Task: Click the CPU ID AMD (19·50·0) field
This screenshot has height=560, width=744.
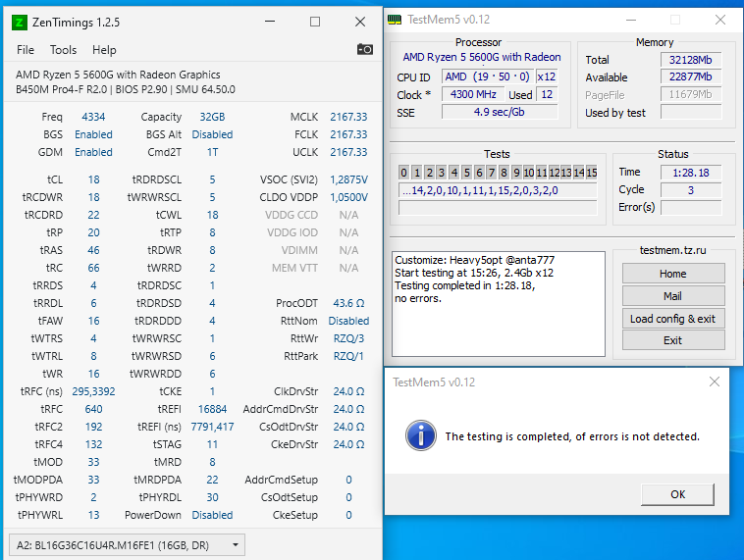Action: pyautogui.click(x=487, y=76)
